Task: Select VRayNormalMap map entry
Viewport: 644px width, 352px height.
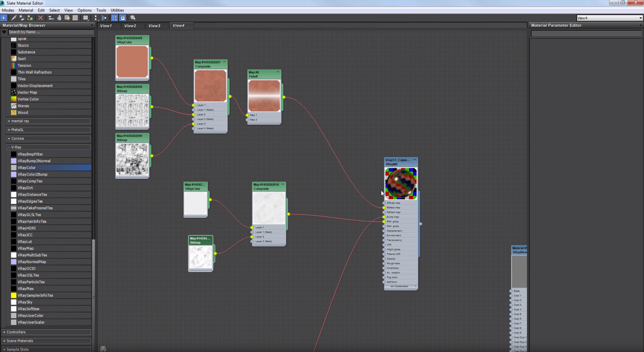Action: 51,262
